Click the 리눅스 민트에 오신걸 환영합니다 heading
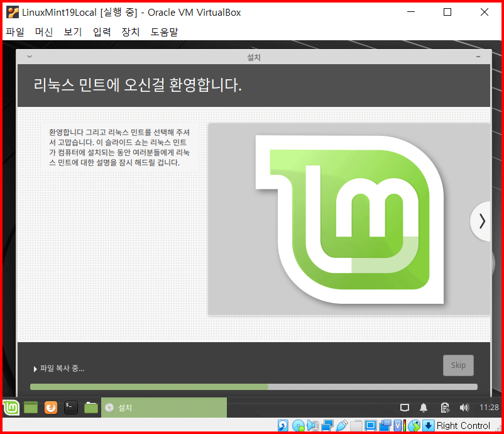Viewport: 504px width, 434px height. pyautogui.click(x=138, y=85)
